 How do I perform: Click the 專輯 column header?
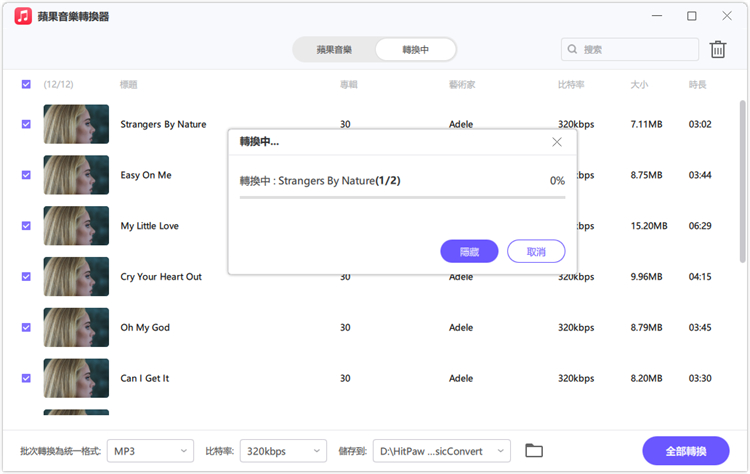point(349,85)
